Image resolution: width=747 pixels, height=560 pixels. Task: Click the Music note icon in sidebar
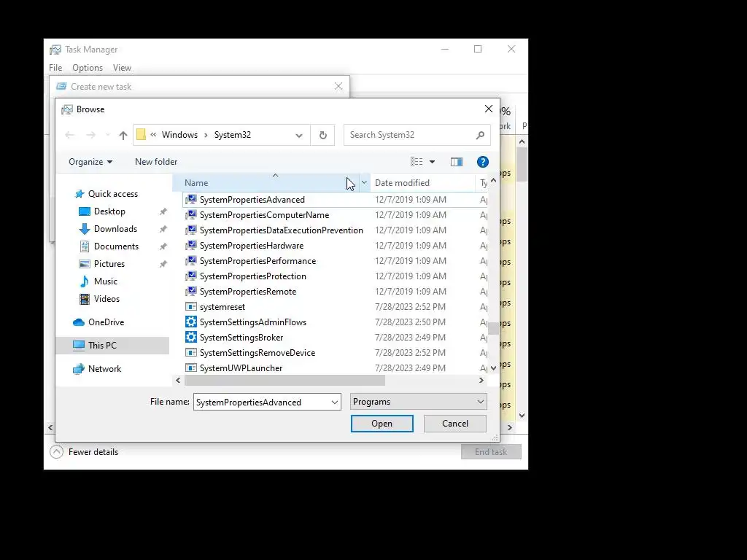pos(85,281)
